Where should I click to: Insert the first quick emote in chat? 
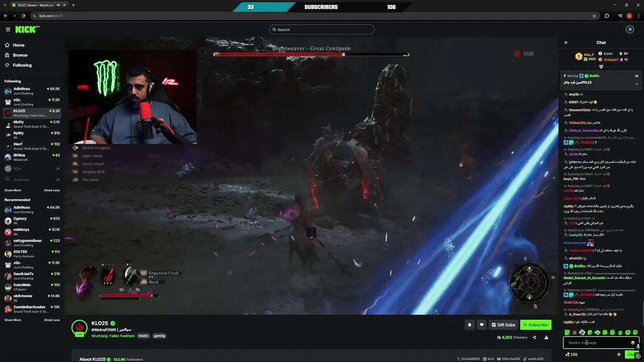(x=567, y=332)
